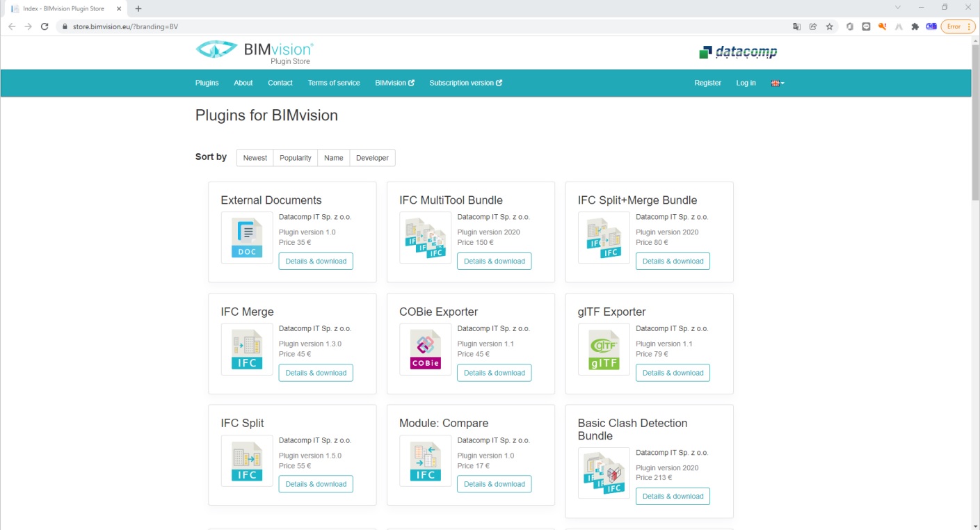Click Details & download for External Documents
Screen dimensions: 980x530
(x=316, y=262)
